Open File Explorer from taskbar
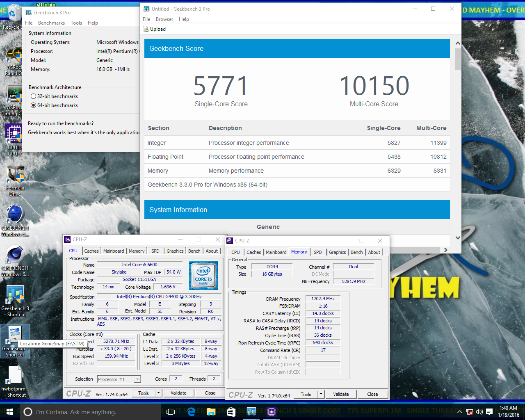This screenshot has height=420, width=525. coord(211,411)
